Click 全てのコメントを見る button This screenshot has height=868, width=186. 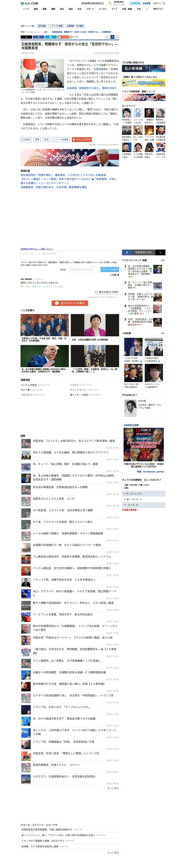[x=70, y=303]
